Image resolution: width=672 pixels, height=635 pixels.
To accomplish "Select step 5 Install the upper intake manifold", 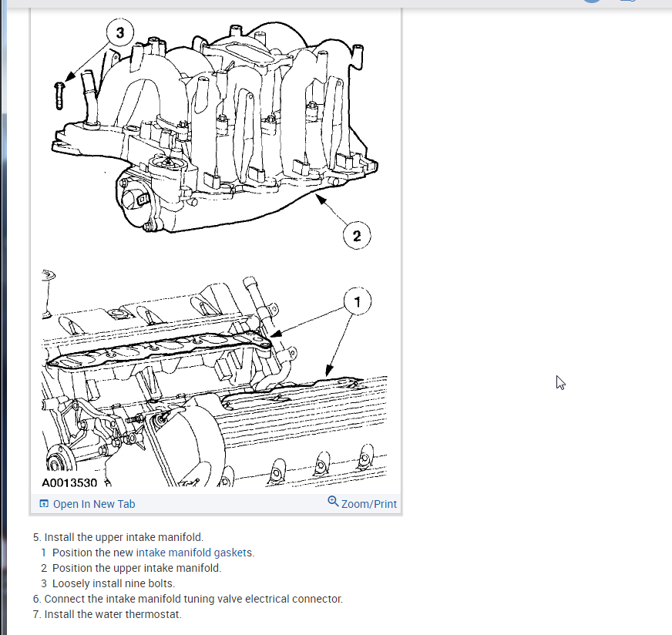I will pyautogui.click(x=118, y=537).
